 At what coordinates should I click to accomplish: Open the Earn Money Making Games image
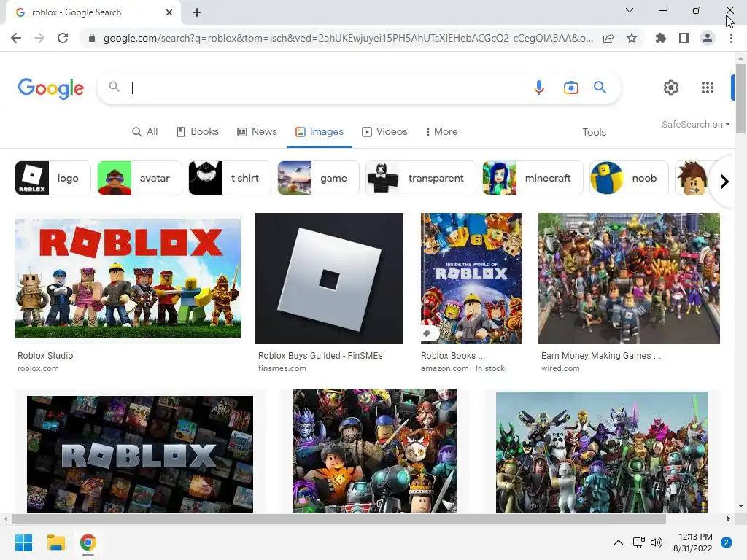coord(629,279)
